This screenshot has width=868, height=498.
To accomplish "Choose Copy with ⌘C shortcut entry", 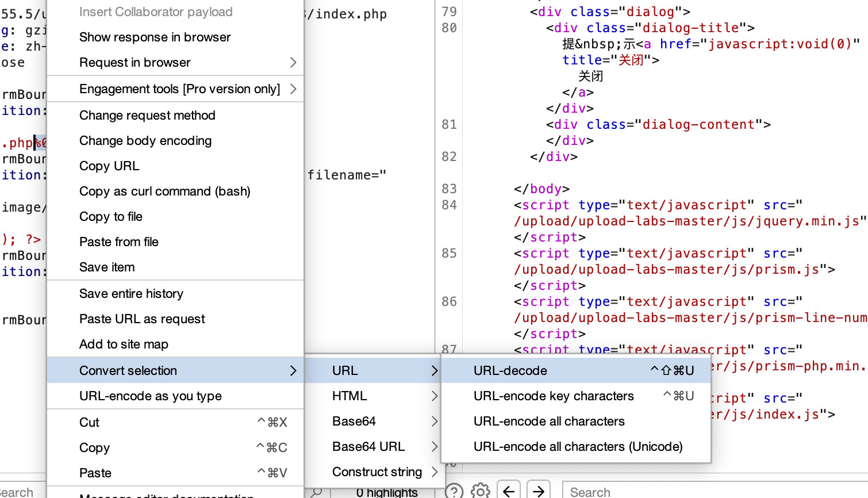I will 175,447.
